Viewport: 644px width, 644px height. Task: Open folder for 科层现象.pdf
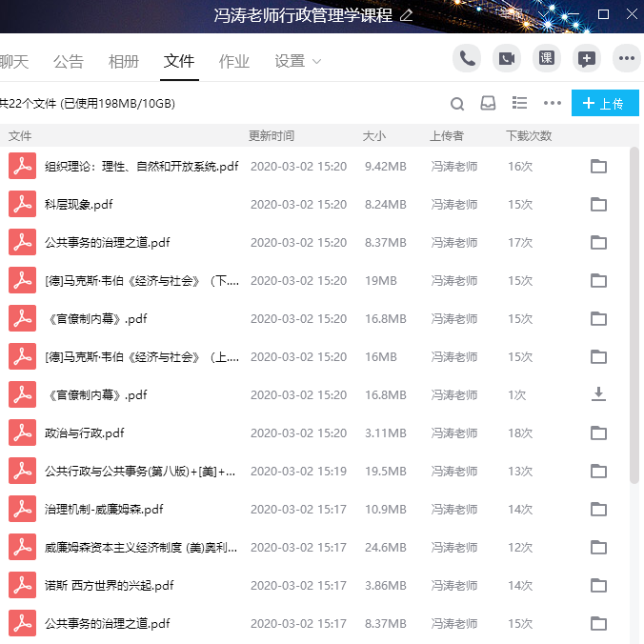coord(598,204)
